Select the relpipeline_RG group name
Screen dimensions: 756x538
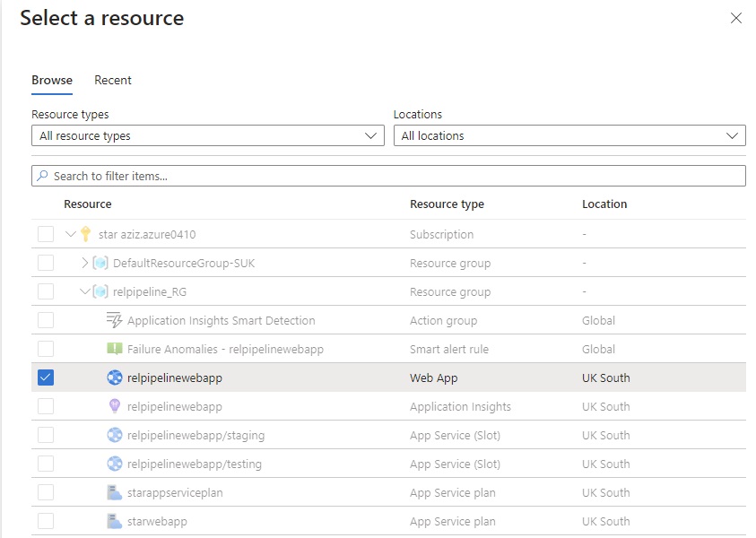(150, 291)
